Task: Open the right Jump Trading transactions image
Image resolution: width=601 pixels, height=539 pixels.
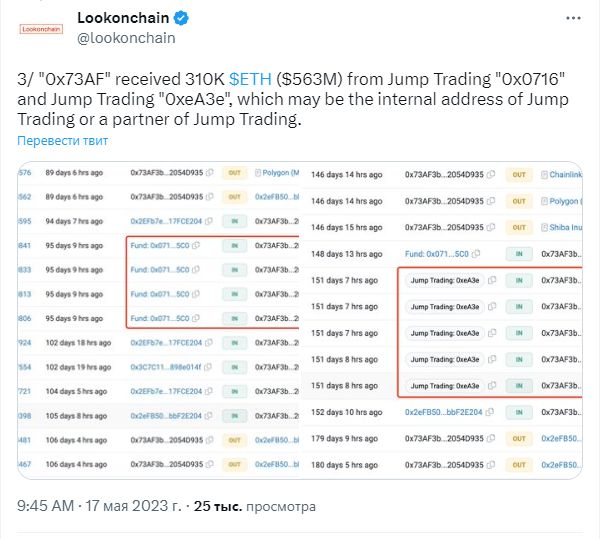Action: coord(442,320)
